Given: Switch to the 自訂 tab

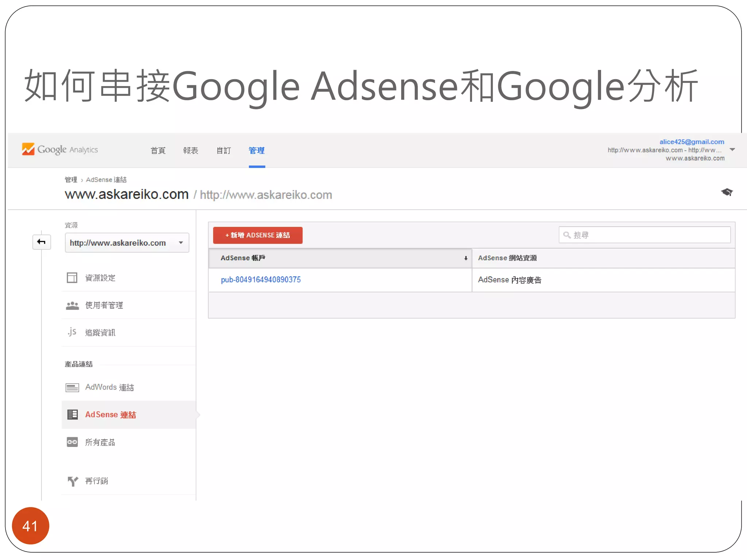Looking at the screenshot, I should click(224, 151).
